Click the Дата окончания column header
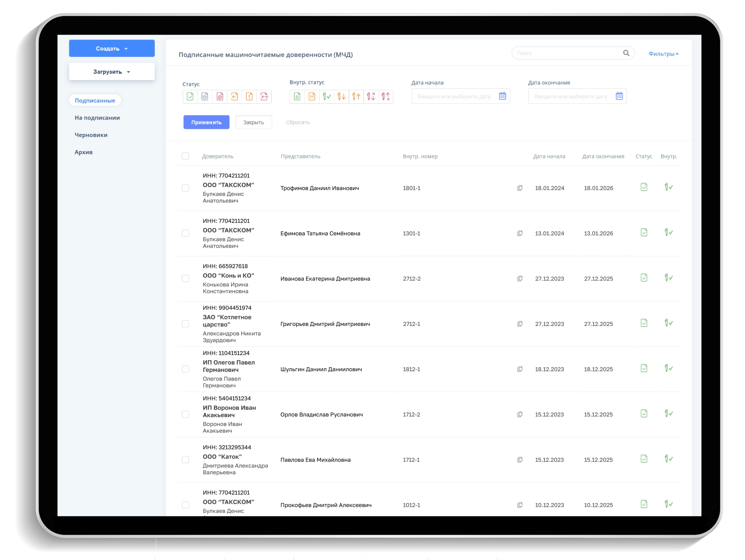This screenshot has width=745, height=560. (603, 156)
